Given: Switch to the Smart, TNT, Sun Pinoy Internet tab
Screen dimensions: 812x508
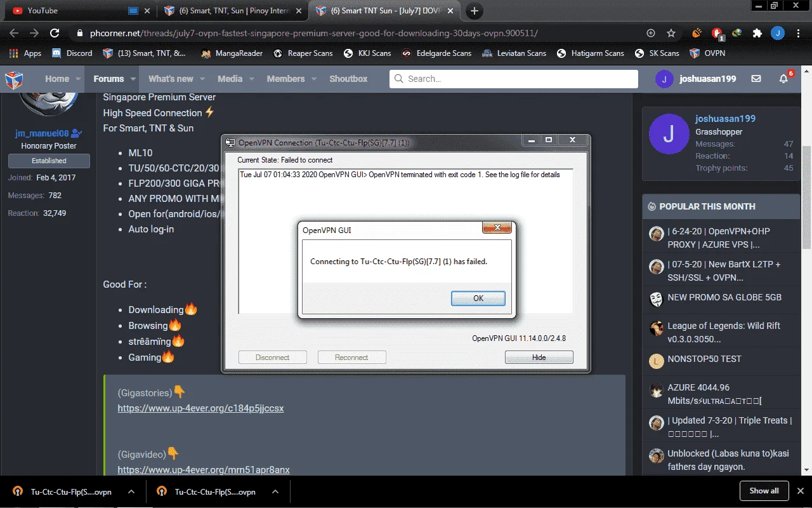Looking at the screenshot, I should 233,11.
